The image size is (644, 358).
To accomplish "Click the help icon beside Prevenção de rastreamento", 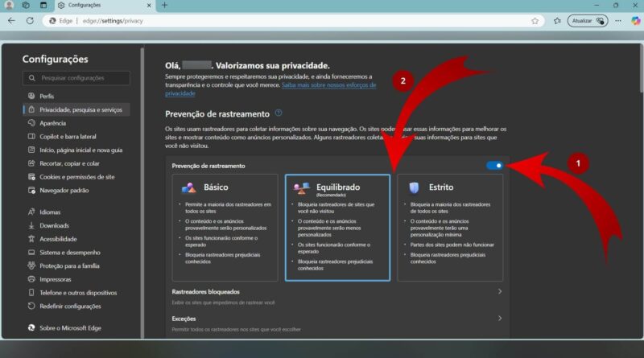I will [278, 113].
